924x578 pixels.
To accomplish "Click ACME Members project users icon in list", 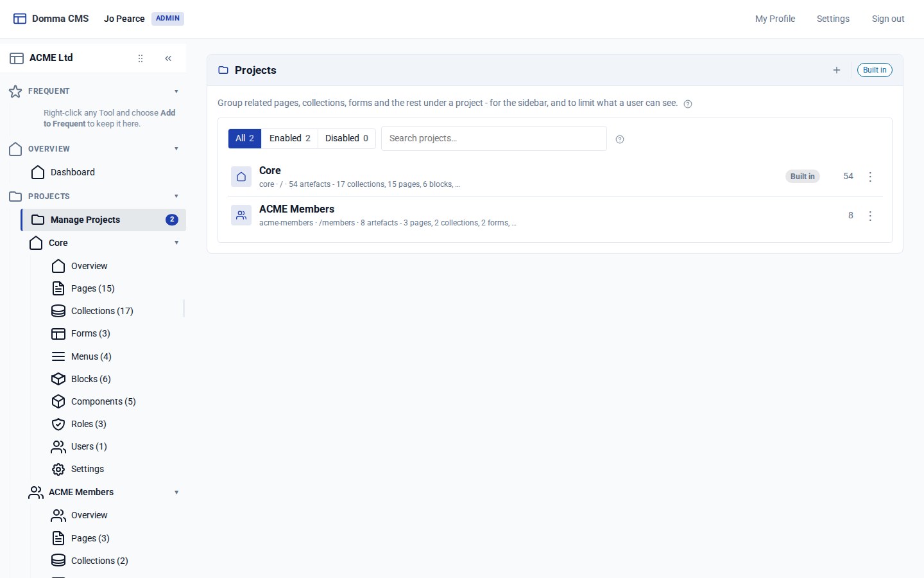I will click(x=241, y=215).
